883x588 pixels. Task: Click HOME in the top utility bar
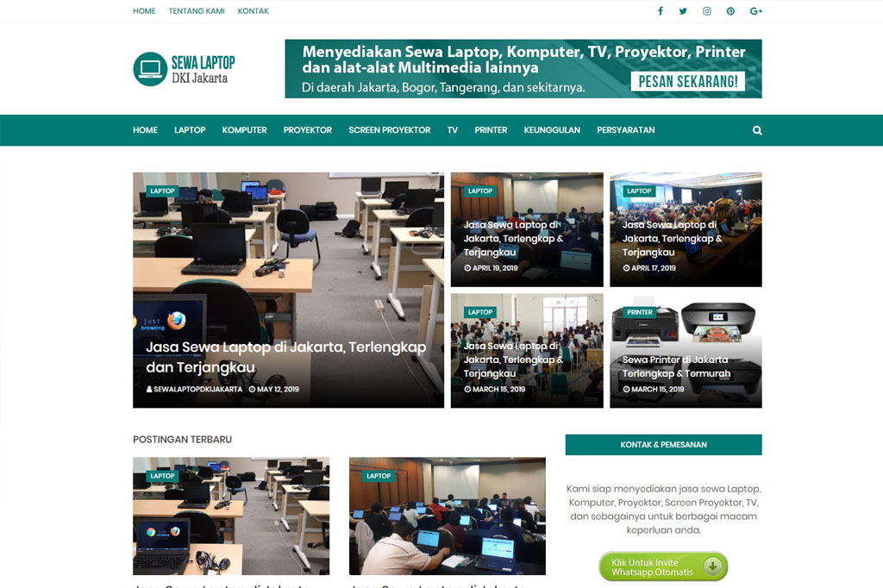(144, 11)
